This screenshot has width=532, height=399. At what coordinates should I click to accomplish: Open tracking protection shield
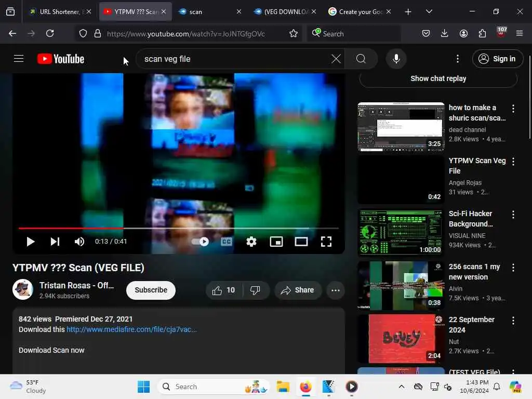(x=83, y=33)
